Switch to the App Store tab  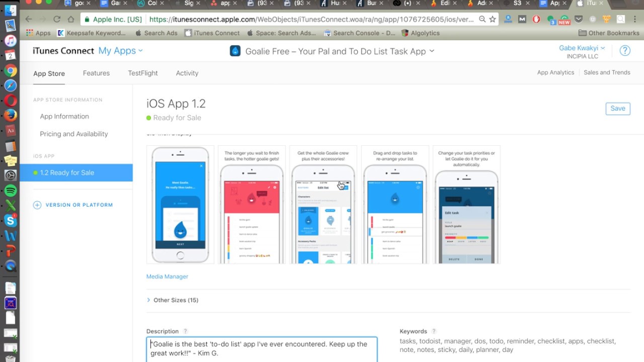tap(49, 73)
